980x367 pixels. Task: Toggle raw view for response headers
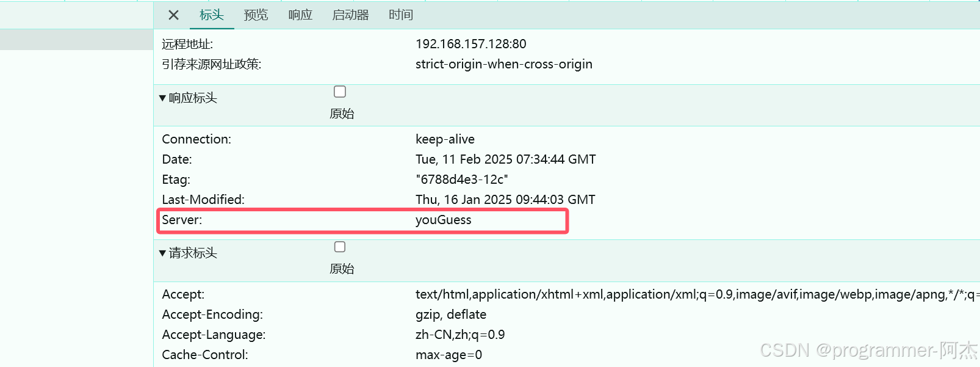pyautogui.click(x=340, y=91)
